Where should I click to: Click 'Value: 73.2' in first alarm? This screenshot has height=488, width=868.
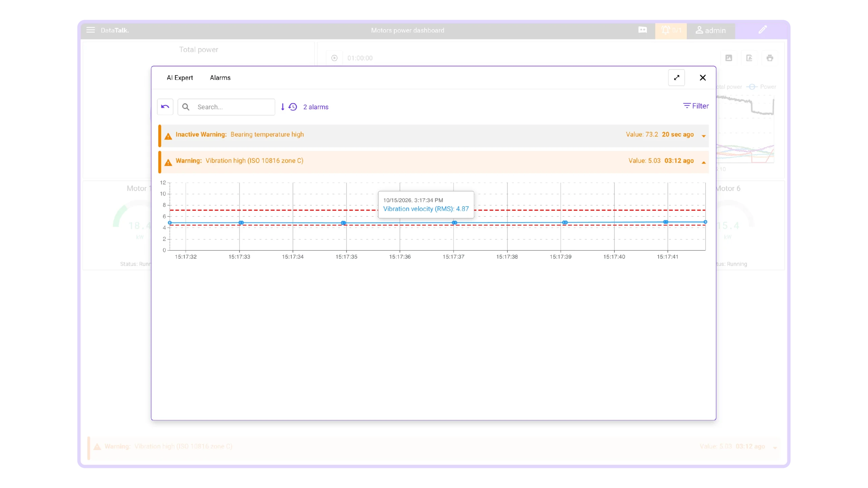click(642, 134)
